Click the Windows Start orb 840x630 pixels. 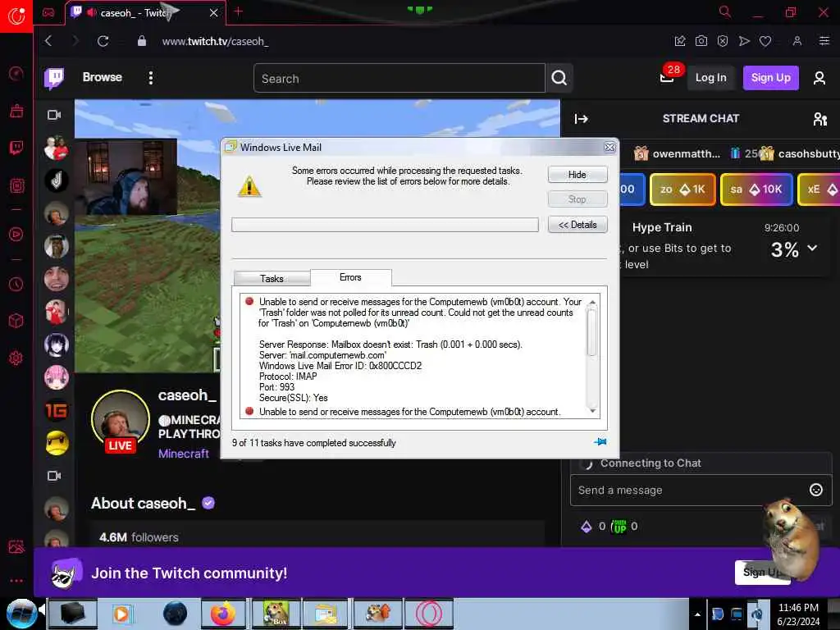21,614
